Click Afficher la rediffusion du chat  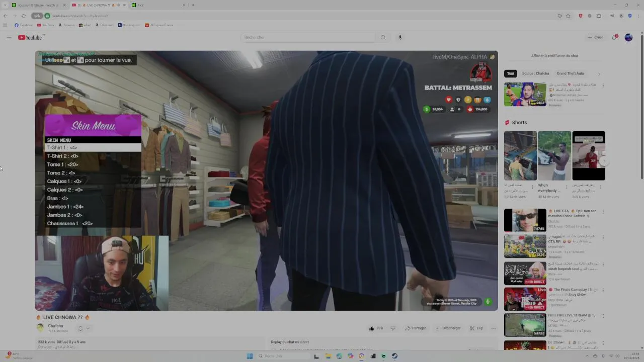(x=554, y=56)
